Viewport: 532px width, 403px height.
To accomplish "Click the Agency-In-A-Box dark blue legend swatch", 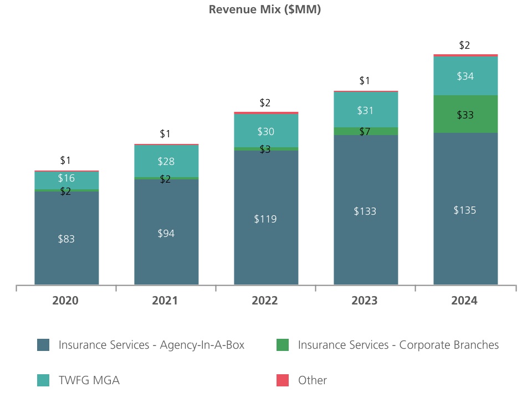I will 43,345.
